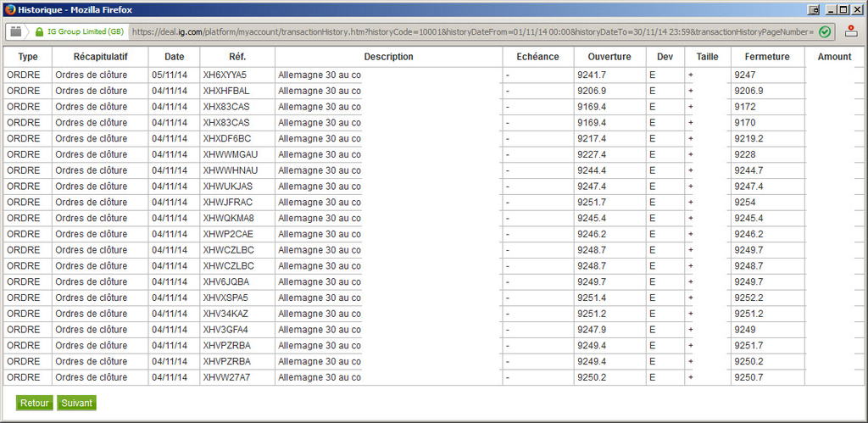Screen dimensions: 868x423
Task: Click the Récapitulatif column header
Action: coord(100,57)
